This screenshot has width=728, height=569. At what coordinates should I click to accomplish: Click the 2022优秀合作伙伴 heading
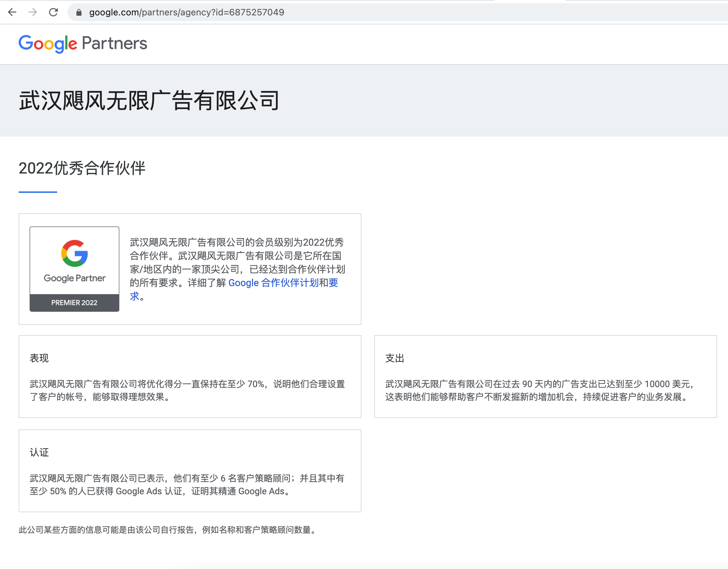(x=82, y=168)
